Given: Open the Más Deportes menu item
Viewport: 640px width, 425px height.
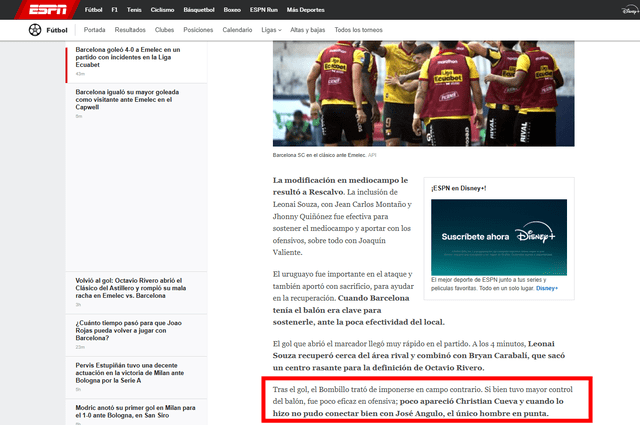Looking at the screenshot, I should pos(305,10).
